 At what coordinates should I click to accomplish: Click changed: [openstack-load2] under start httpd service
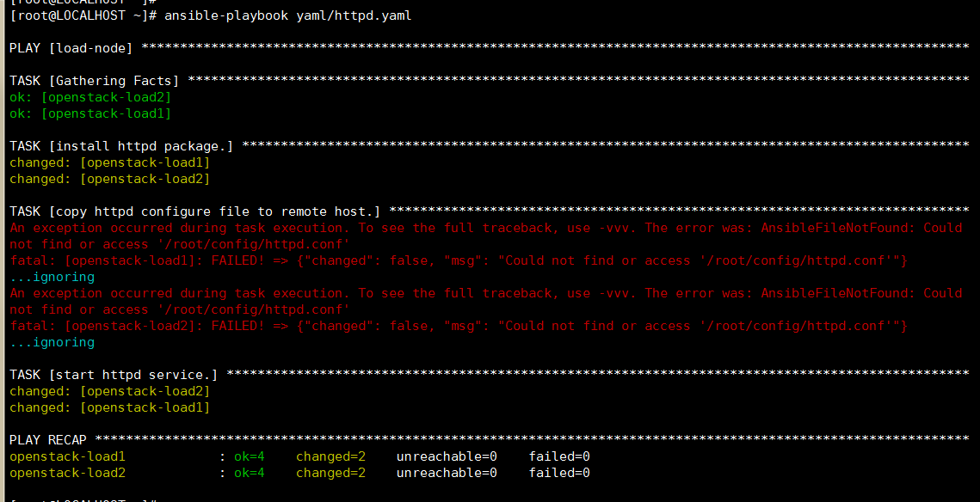(x=109, y=391)
